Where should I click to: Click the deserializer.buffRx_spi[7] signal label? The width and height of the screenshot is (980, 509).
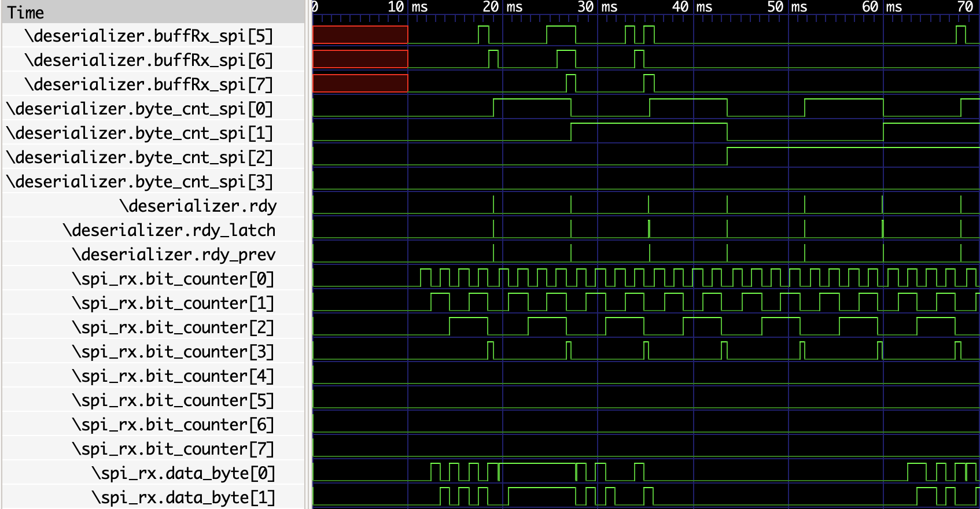click(148, 84)
